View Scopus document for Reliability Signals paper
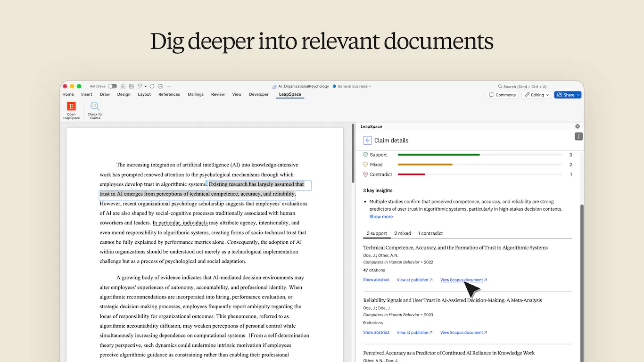The image size is (644, 362). click(464, 333)
